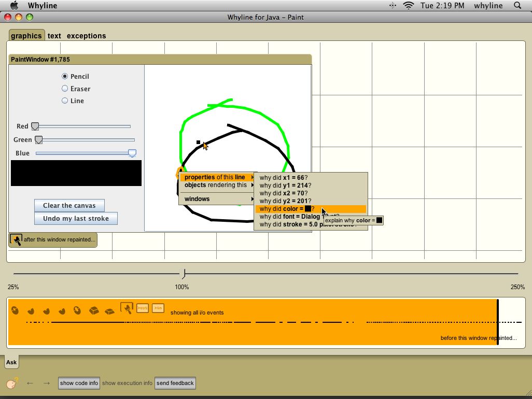The width and height of the screenshot is (532, 399).
Task: Expand the 'objects rendering this' submenu
Action: pos(217,185)
